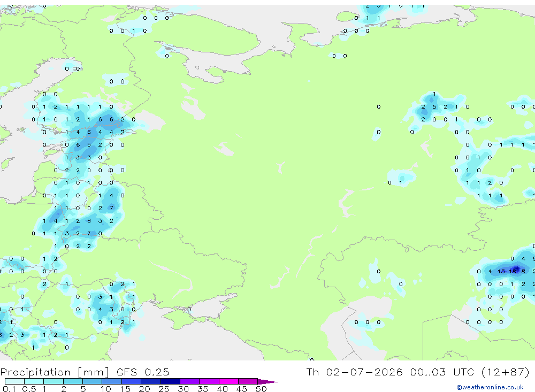Viewport: 535px width, 392px height.
Task: Click the legend scale label '40'
Action: pyautogui.click(x=222, y=389)
